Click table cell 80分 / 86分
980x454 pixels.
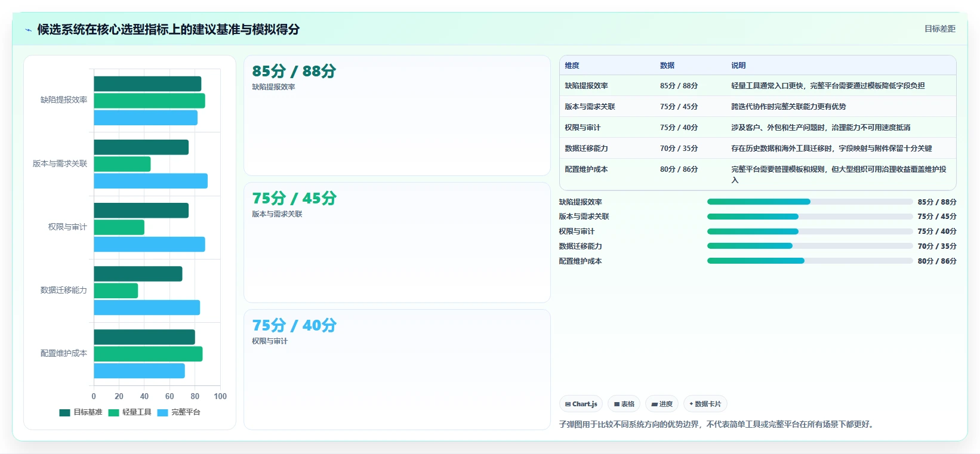pyautogui.click(x=679, y=169)
